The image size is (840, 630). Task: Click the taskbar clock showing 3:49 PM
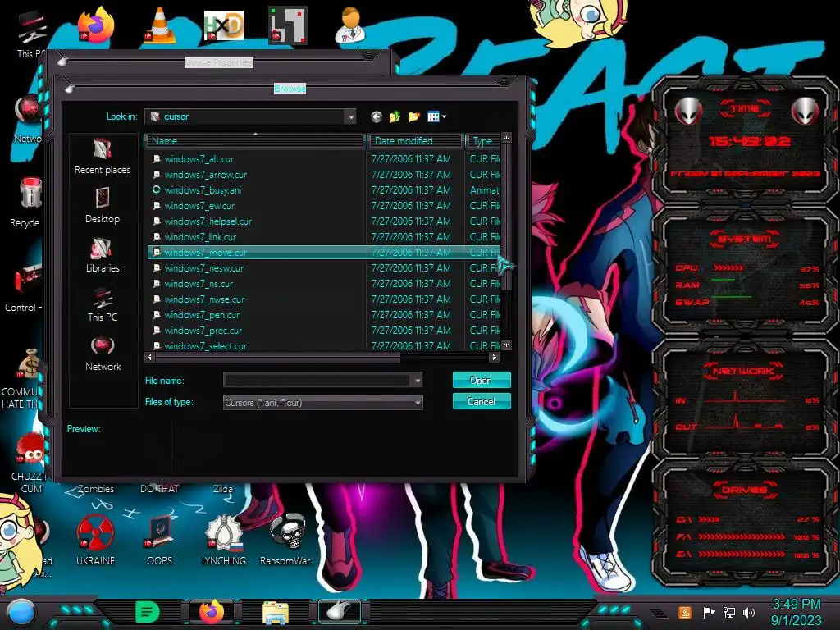tap(796, 612)
